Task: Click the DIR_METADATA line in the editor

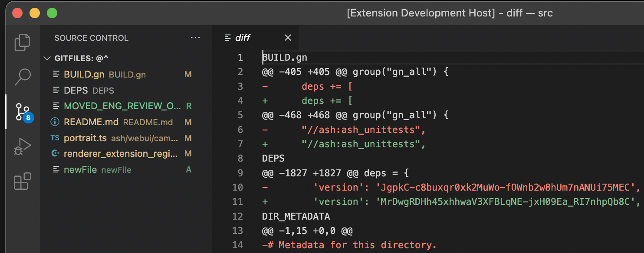Action: [x=296, y=216]
